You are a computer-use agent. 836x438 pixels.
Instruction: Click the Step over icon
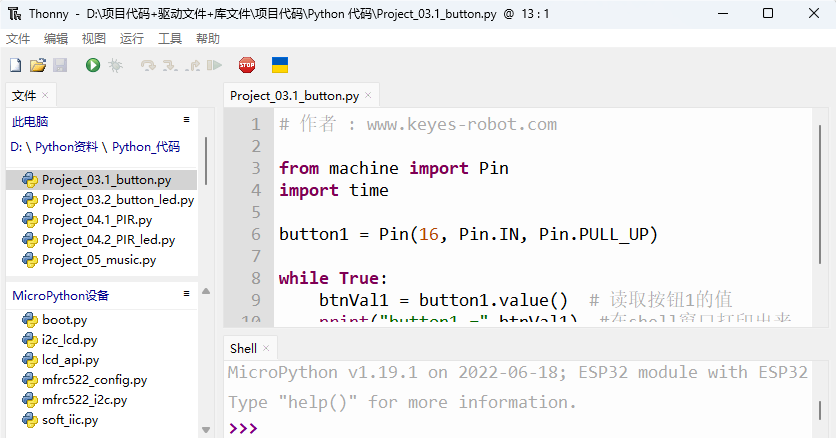[x=148, y=65]
